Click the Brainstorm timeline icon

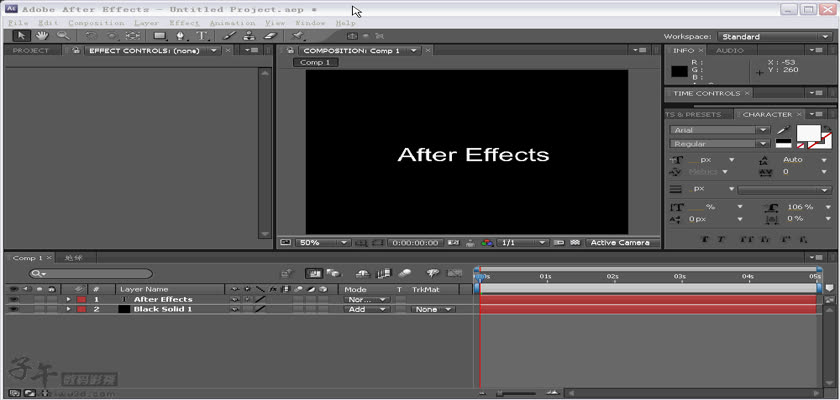[x=433, y=274]
